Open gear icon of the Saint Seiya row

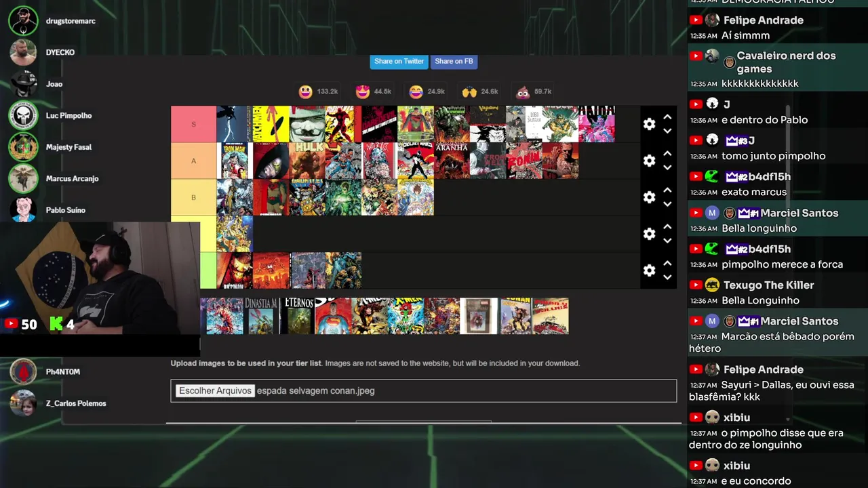coord(649,234)
